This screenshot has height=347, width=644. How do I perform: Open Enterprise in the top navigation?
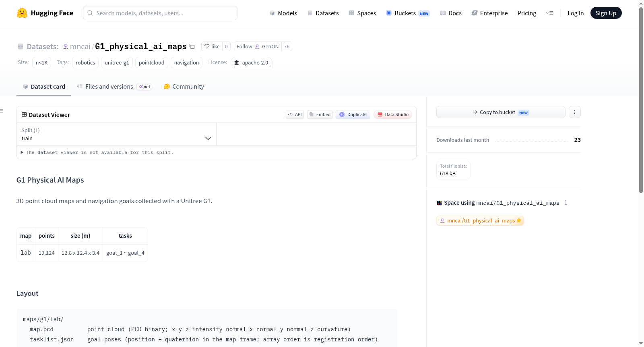(x=489, y=13)
